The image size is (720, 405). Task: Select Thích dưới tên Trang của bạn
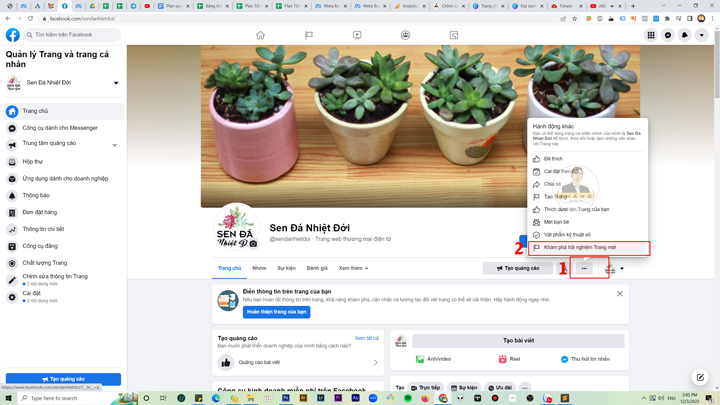587,209
